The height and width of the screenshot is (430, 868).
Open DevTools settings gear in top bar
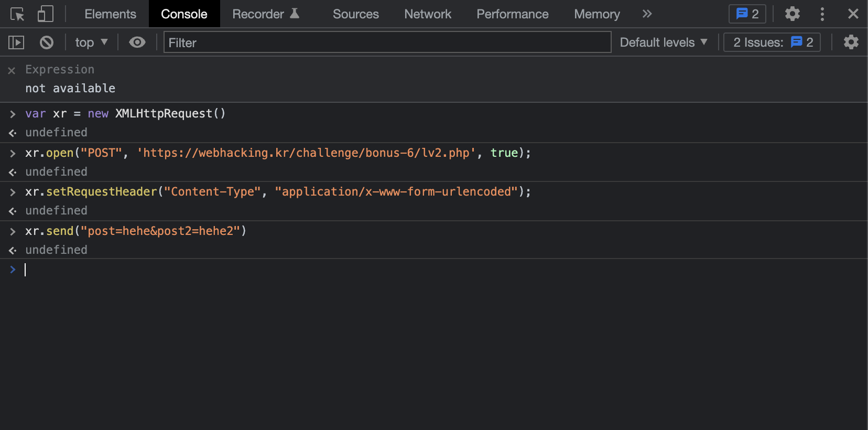pyautogui.click(x=792, y=14)
